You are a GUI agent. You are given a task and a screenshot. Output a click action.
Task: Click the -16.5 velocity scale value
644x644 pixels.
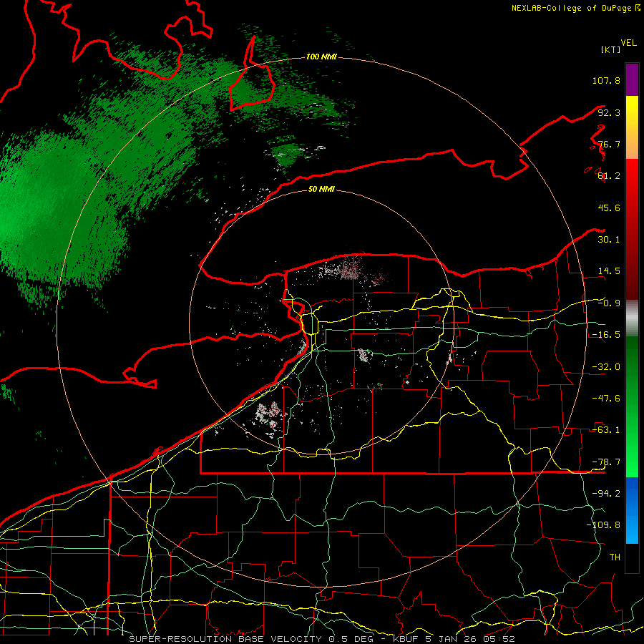pos(606,335)
